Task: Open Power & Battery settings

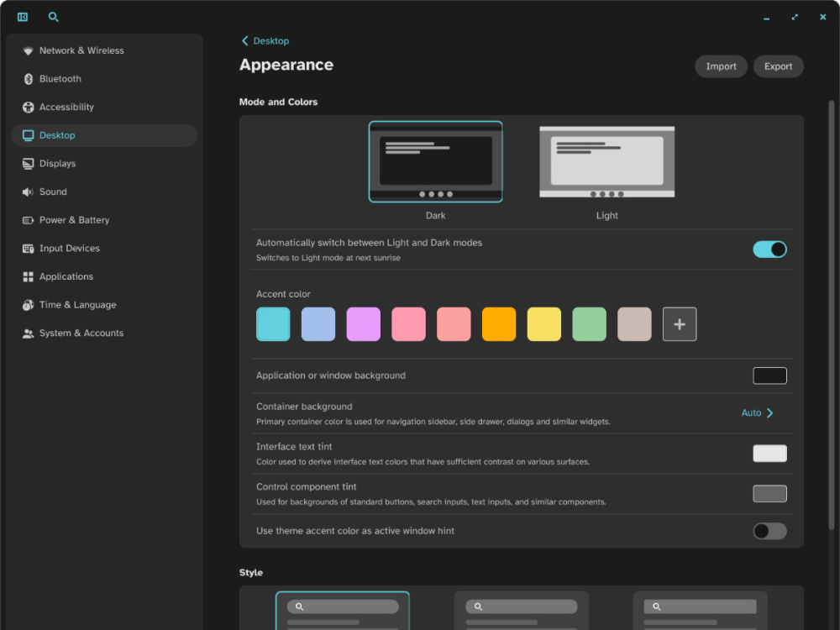Action: (104, 220)
